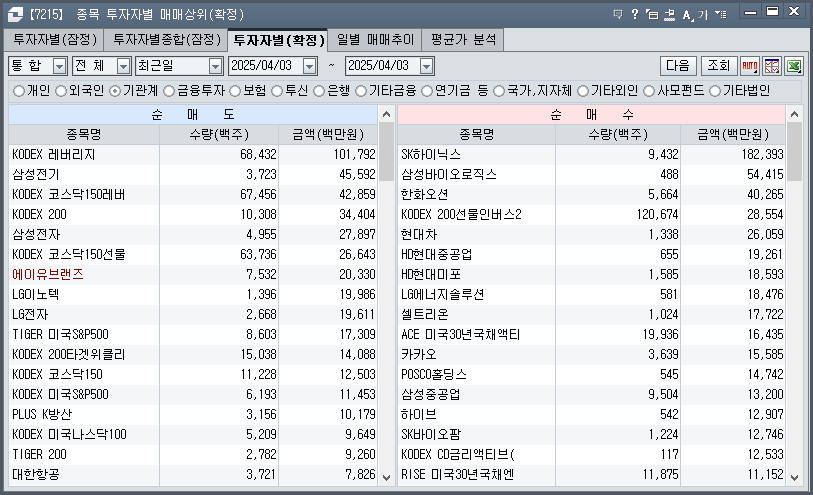This screenshot has height=495, width=813.
Task: Select the SK하이닉스 row
Action: click(x=592, y=154)
